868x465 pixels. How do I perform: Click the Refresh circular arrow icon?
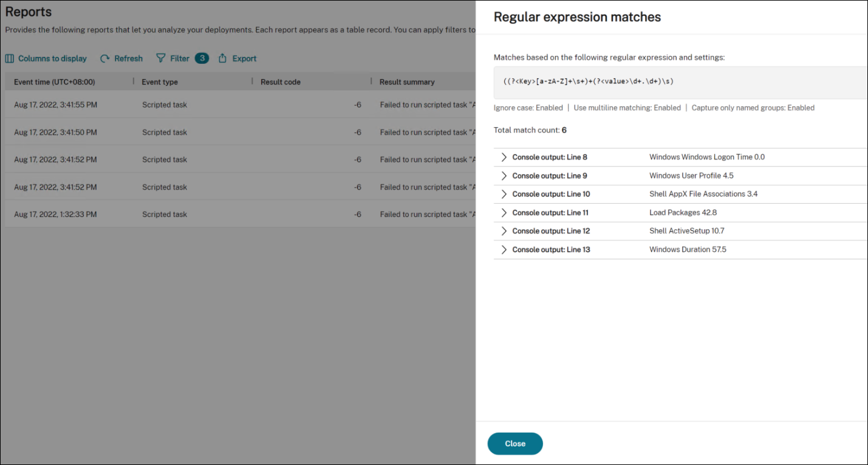(105, 59)
